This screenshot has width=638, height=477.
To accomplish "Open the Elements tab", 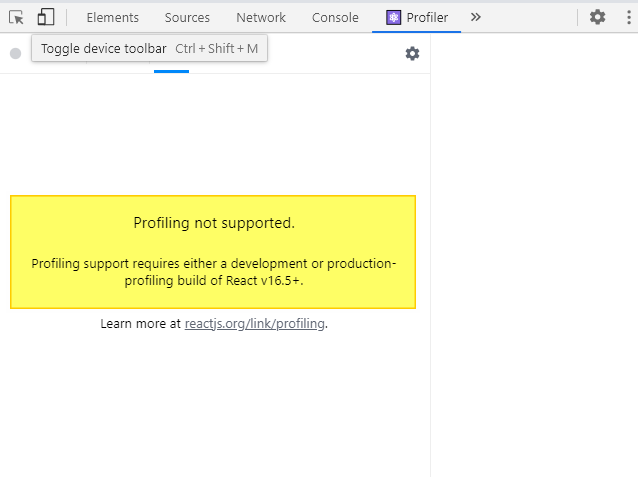I will [113, 18].
